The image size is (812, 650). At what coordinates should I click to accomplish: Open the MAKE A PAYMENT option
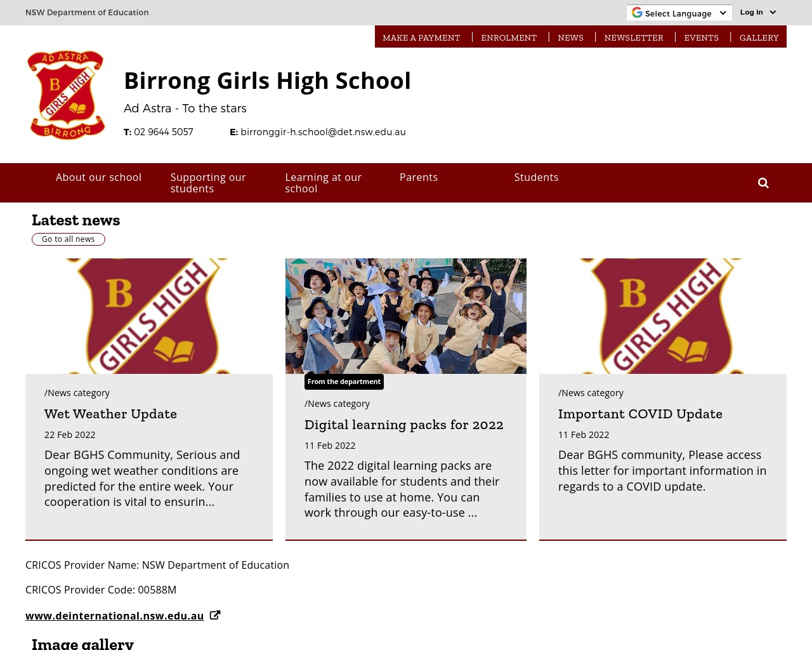(x=421, y=37)
